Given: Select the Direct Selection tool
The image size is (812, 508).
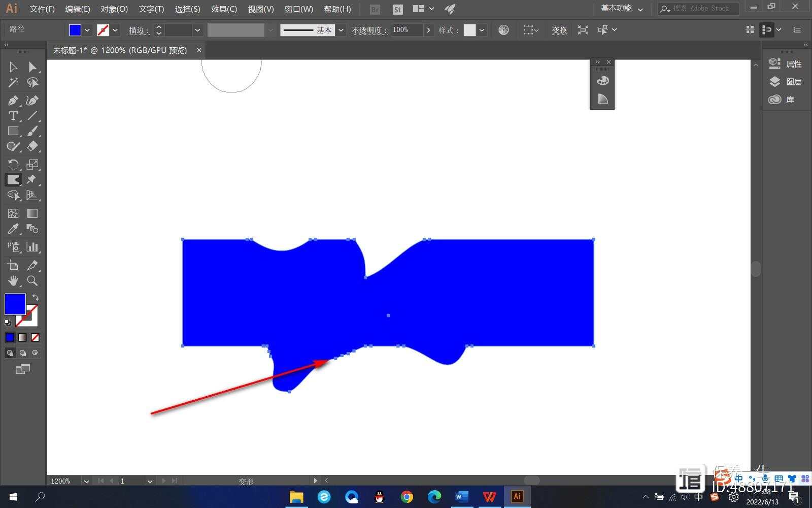Looking at the screenshot, I should [x=32, y=67].
